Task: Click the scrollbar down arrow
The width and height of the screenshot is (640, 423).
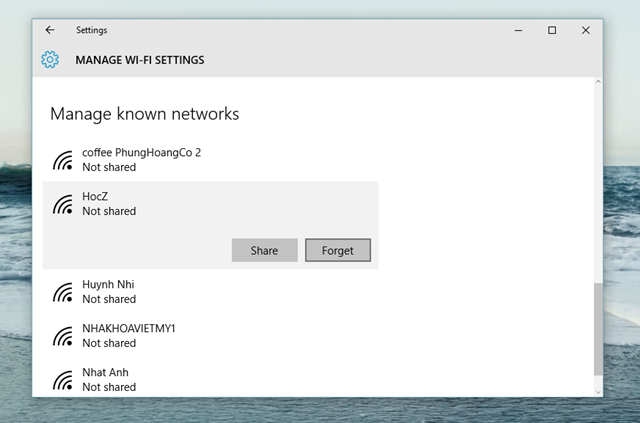Action: tap(599, 389)
